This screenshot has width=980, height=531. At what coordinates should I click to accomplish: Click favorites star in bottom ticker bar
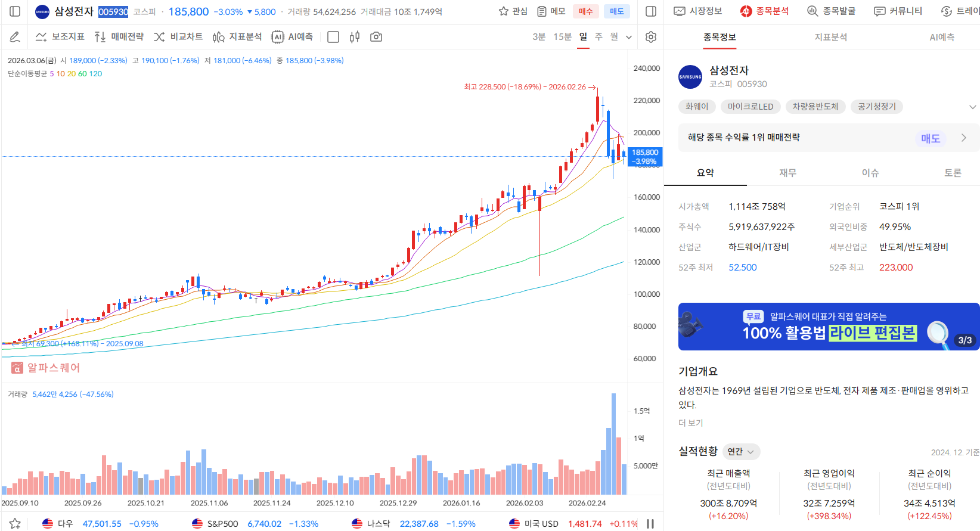[15, 523]
